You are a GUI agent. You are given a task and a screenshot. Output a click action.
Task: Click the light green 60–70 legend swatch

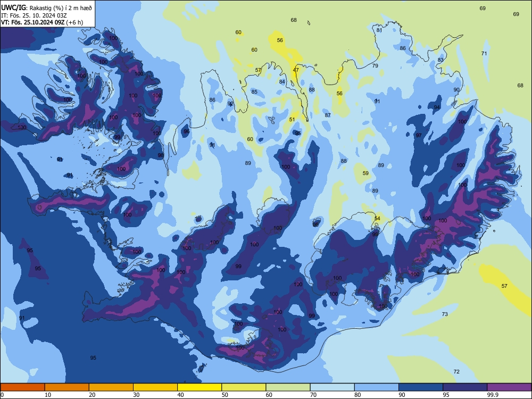[288, 387]
